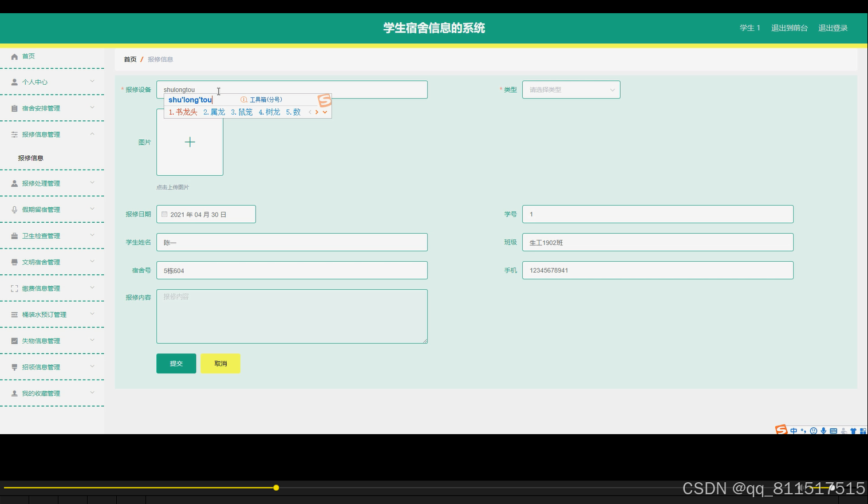Click the icon beside 我的收藏管理
The height and width of the screenshot is (504, 868).
14,393
